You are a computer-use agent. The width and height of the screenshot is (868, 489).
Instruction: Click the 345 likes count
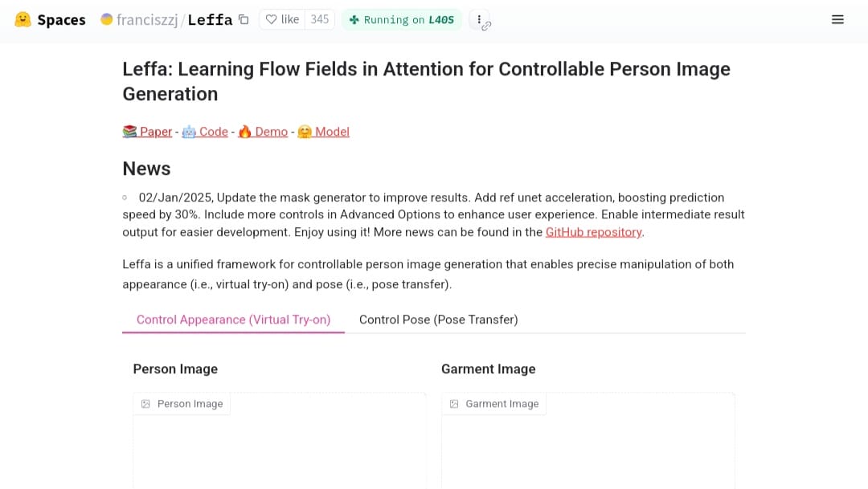click(319, 19)
